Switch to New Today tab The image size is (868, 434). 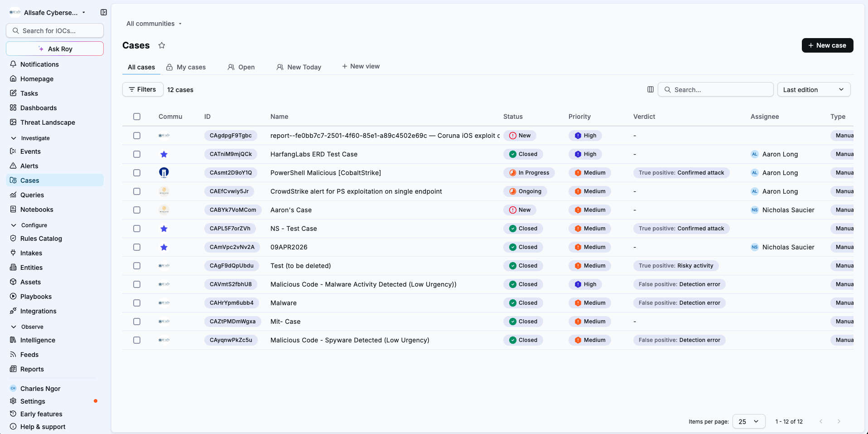pyautogui.click(x=299, y=67)
